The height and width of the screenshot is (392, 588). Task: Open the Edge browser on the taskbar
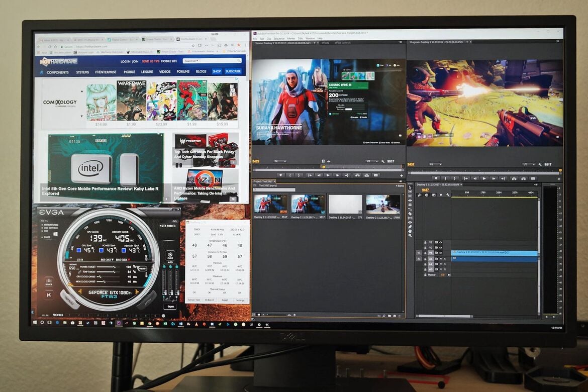tap(57, 323)
